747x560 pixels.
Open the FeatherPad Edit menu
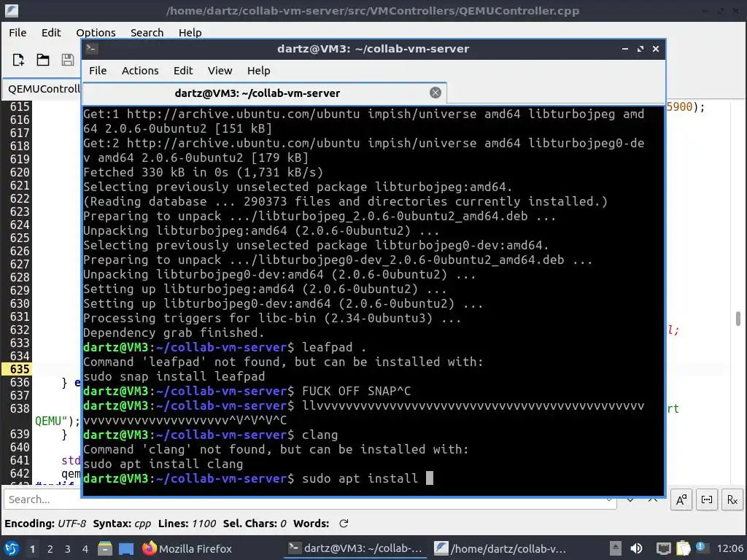(51, 33)
